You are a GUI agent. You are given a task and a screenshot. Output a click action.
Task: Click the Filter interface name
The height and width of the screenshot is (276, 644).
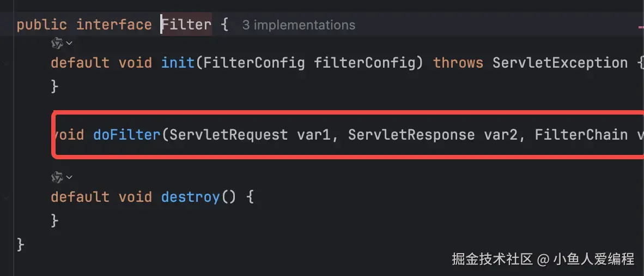(186, 25)
